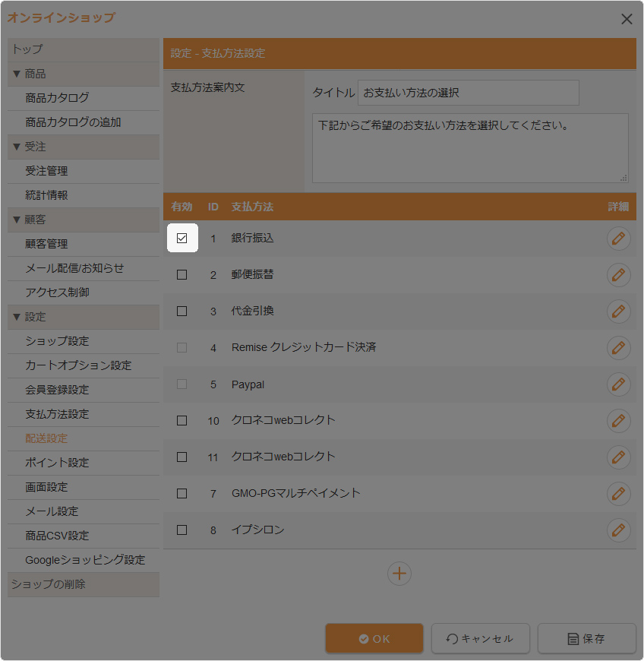The image size is (644, 661).
Task: Open pencil edit icon for 郵便振替
Action: pos(618,275)
